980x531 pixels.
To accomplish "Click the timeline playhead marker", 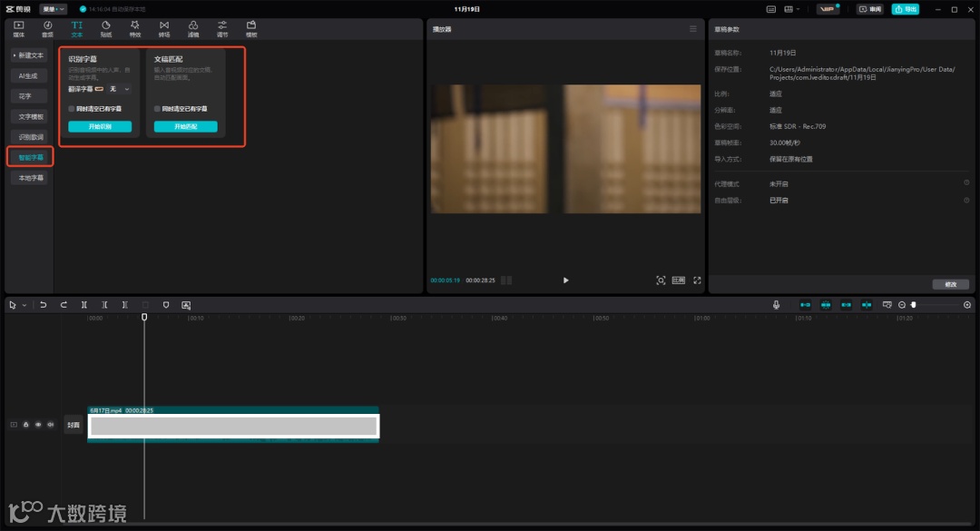I will pos(144,318).
